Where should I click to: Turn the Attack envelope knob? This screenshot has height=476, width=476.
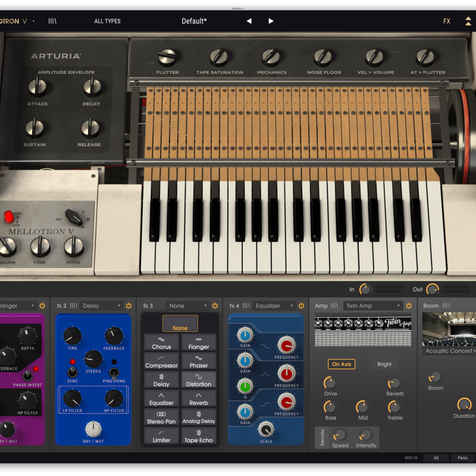pos(37,87)
